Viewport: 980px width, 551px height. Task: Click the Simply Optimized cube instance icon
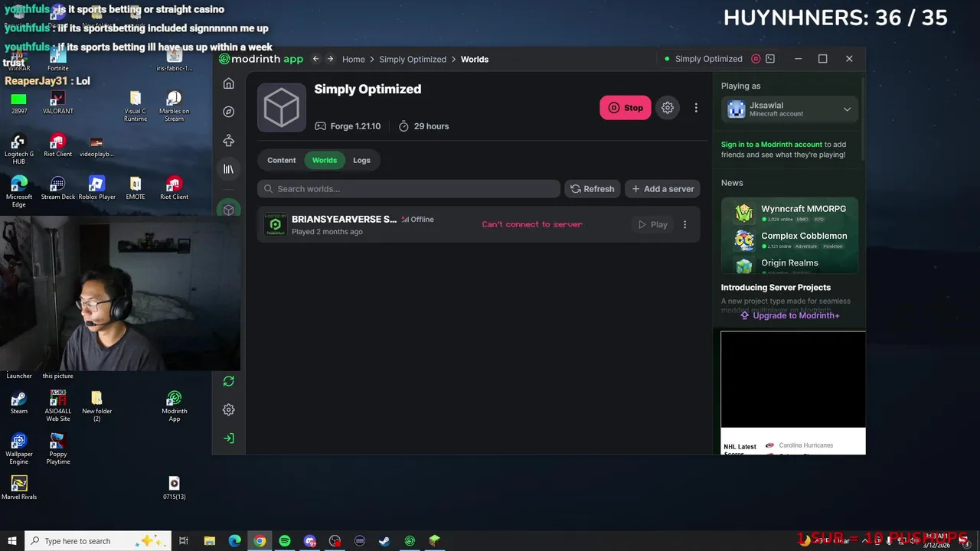282,108
